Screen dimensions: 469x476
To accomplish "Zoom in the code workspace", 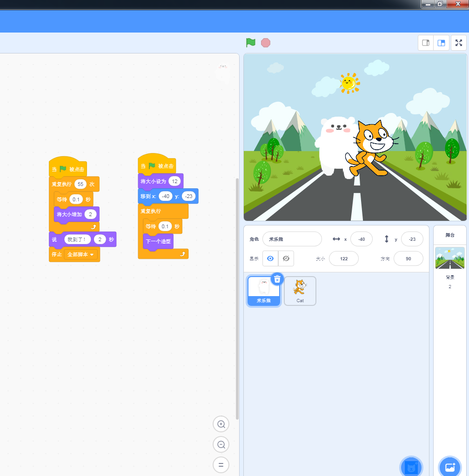I will [221, 424].
